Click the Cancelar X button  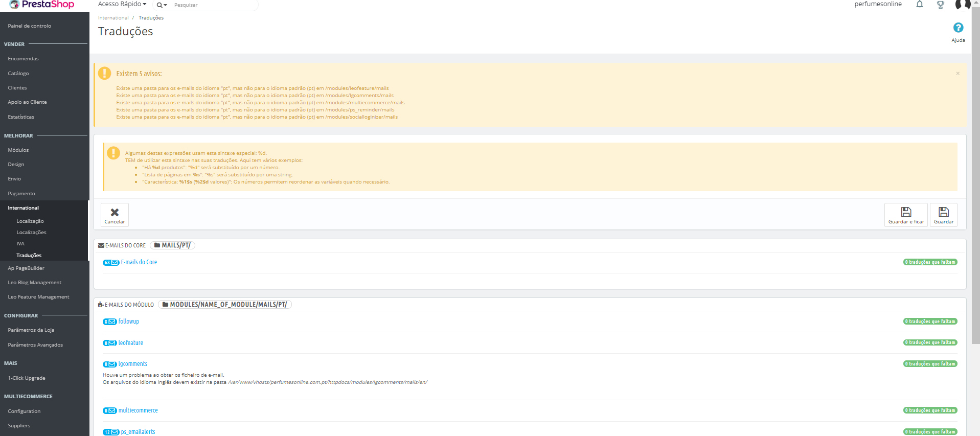[x=115, y=215]
